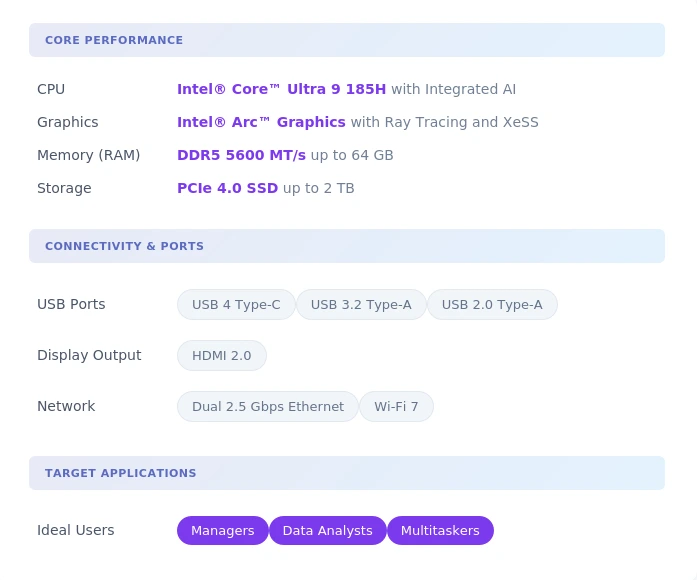Click the USB Ports row label
Screen dimensions: 697x580
(71, 305)
